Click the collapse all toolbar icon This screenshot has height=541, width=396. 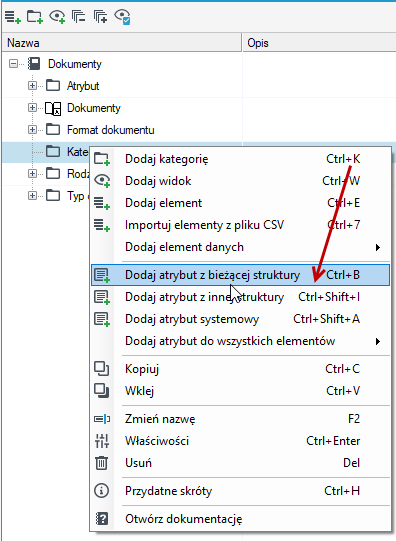79,16
